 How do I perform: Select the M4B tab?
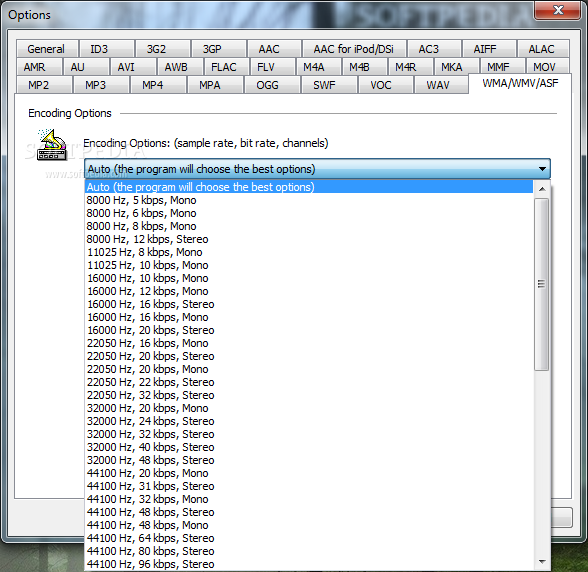(x=365, y=67)
